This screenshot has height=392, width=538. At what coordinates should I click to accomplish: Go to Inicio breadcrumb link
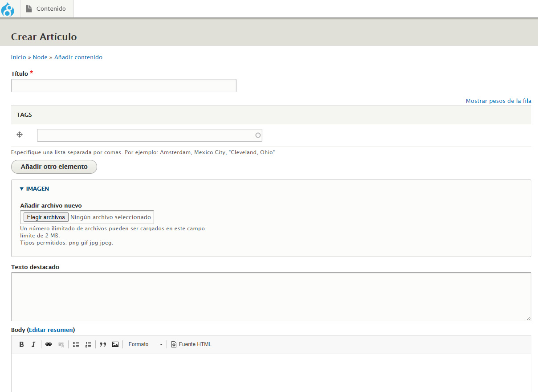[18, 57]
